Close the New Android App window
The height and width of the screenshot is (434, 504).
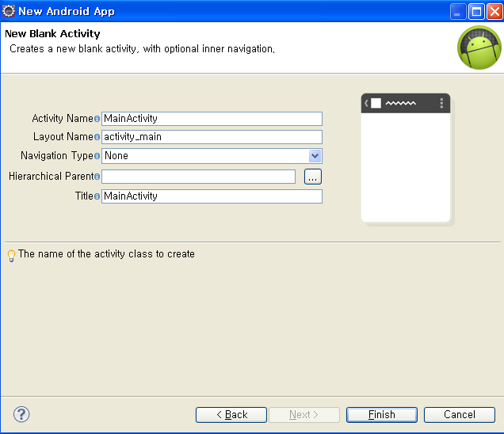494,12
